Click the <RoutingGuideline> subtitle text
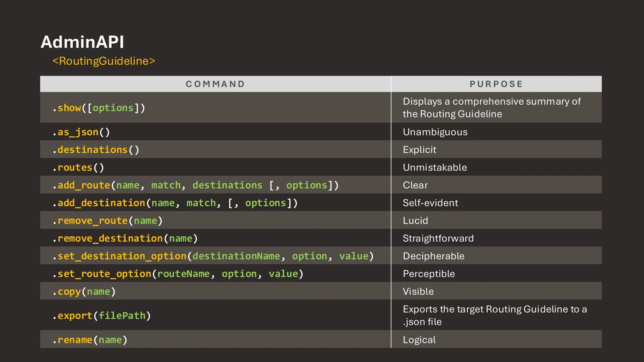Screen dimensions: 644x362 click(104, 61)
